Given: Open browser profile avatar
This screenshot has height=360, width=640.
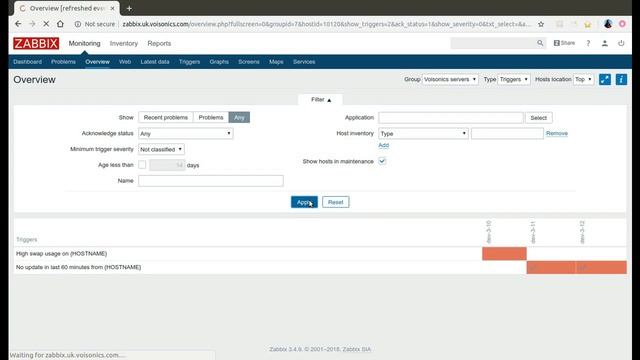Looking at the screenshot, I should click(x=608, y=24).
